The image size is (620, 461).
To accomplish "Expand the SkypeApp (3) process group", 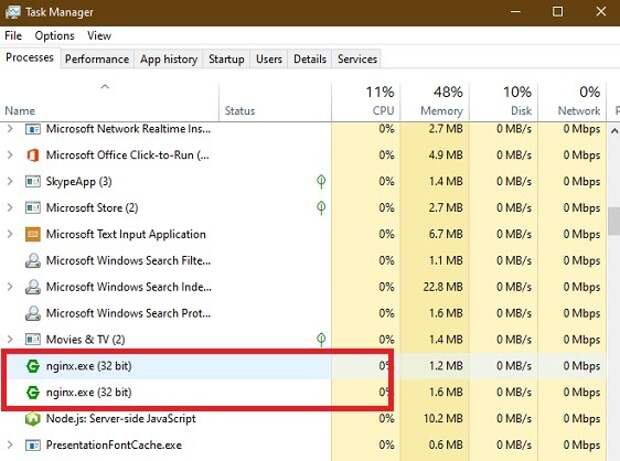I will point(10,181).
